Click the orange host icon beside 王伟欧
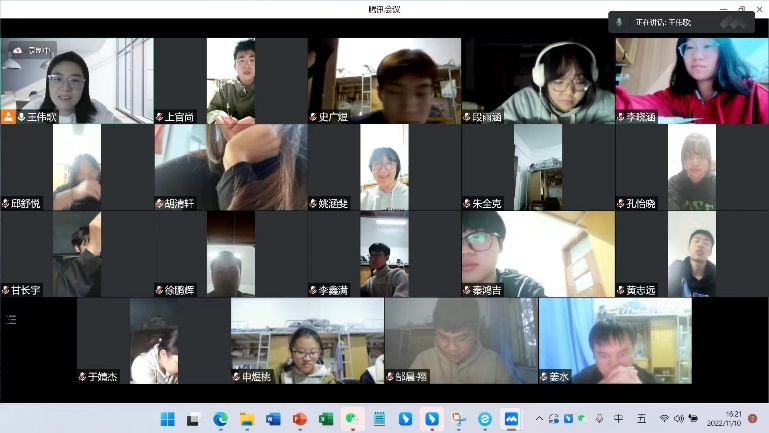The image size is (769, 433). point(8,117)
